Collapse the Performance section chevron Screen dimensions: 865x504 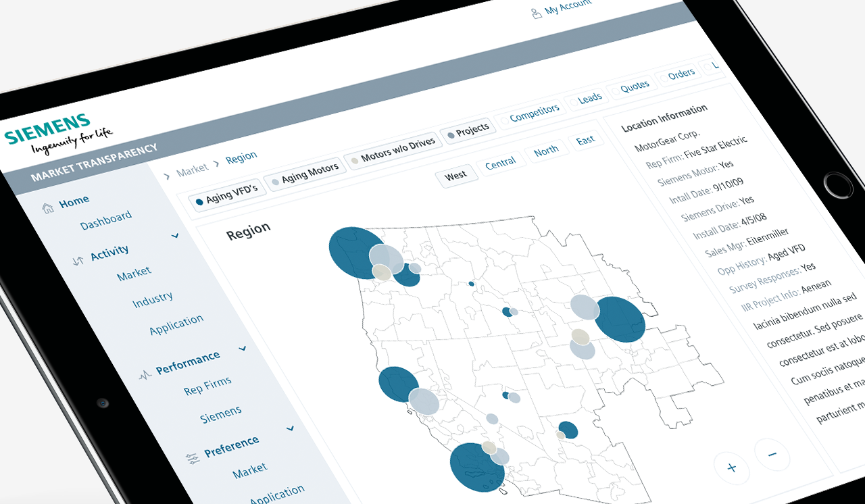pyautogui.click(x=243, y=349)
